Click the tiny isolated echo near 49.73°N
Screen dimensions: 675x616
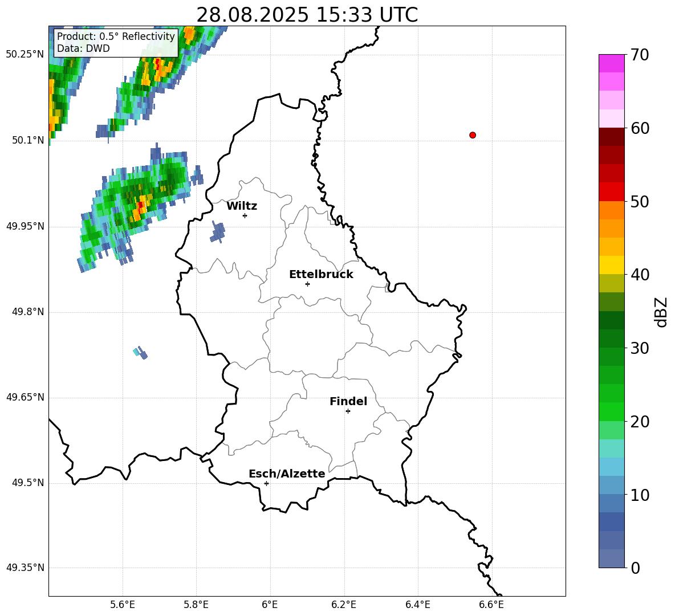140,353
